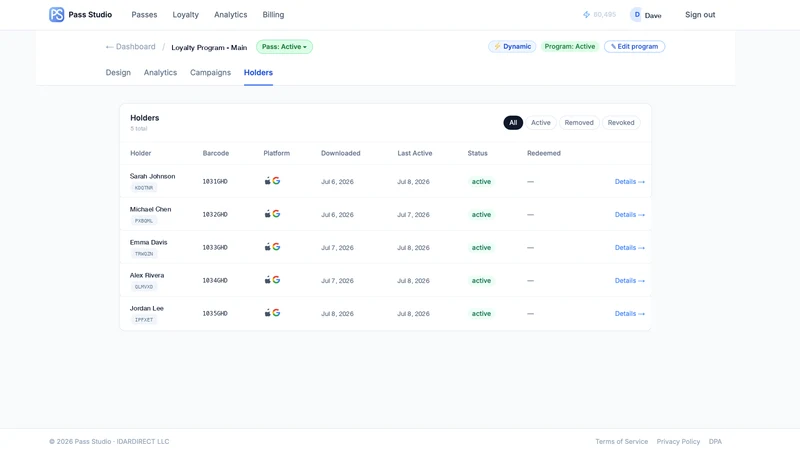The image size is (800, 450).
Task: Click Edit program button
Action: pos(634,46)
